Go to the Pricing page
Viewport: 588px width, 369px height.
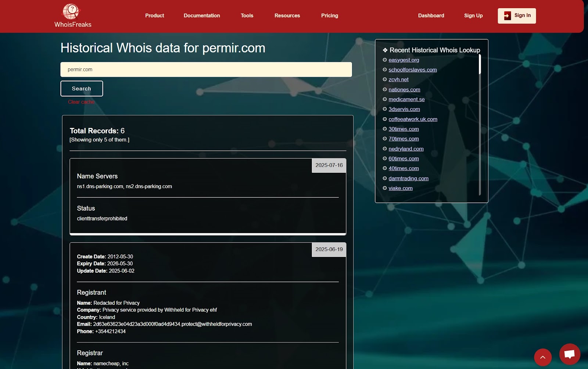[x=329, y=16]
